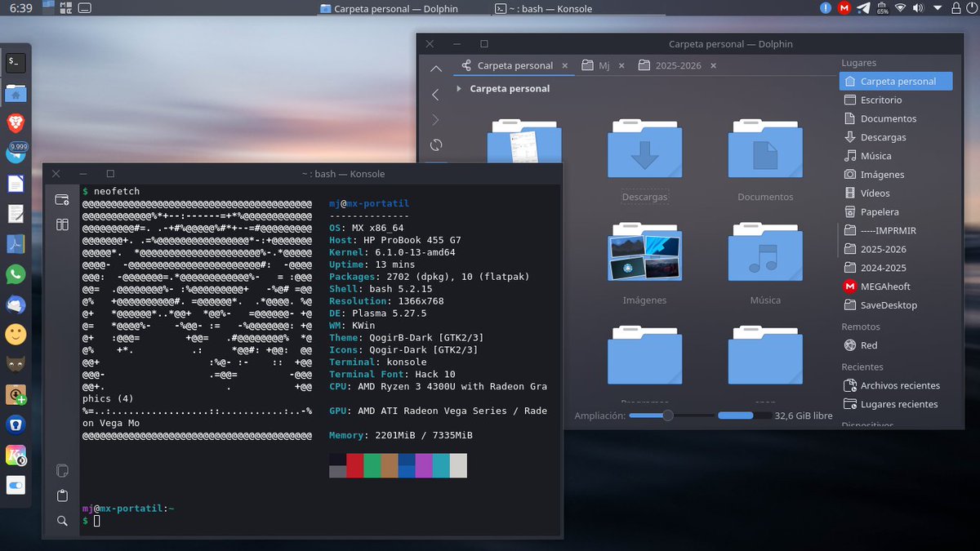The image size is (980, 551).
Task: Click the copy icon in Konsole sidebar
Action: [x=62, y=470]
